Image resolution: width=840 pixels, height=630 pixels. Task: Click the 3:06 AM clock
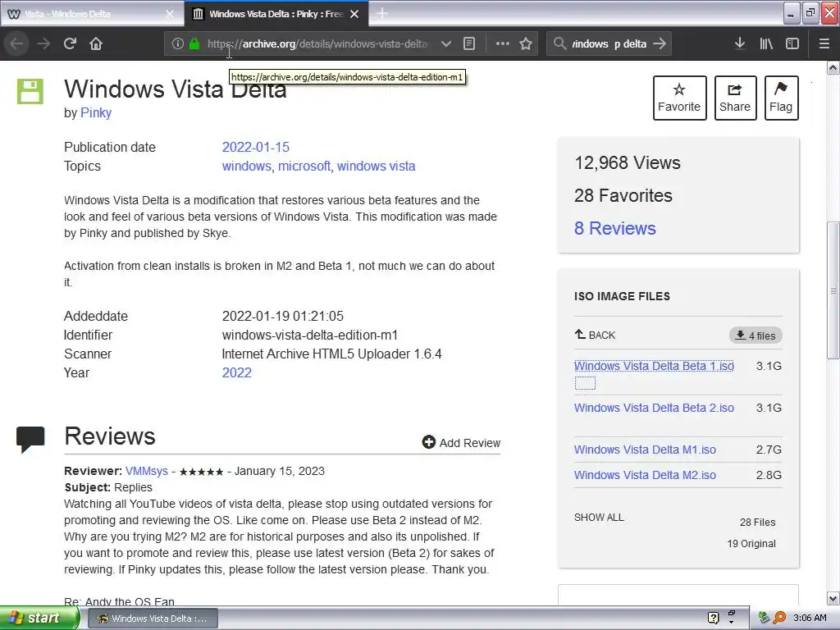810,618
